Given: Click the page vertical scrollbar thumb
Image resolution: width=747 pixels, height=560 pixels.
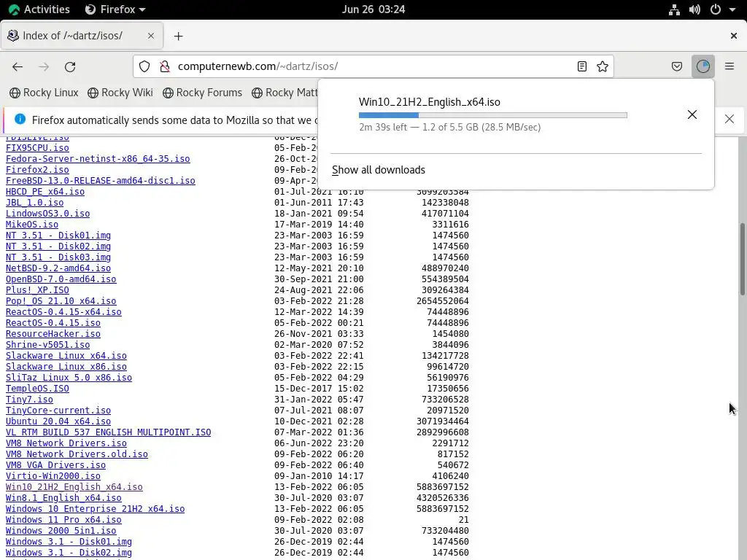Looking at the screenshot, I should (742, 259).
